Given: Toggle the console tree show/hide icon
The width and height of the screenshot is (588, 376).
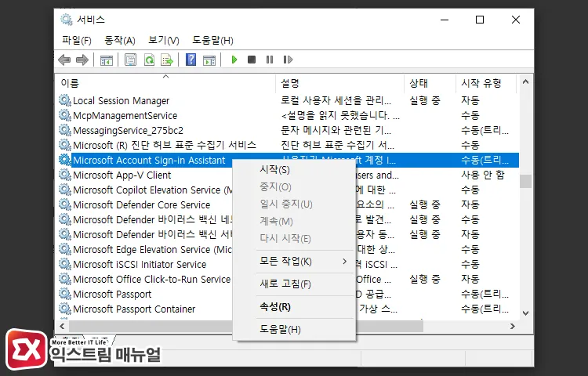Looking at the screenshot, I should point(107,60).
